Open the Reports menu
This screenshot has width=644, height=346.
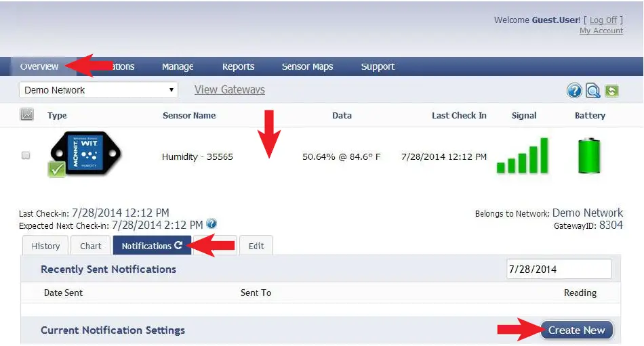point(238,66)
